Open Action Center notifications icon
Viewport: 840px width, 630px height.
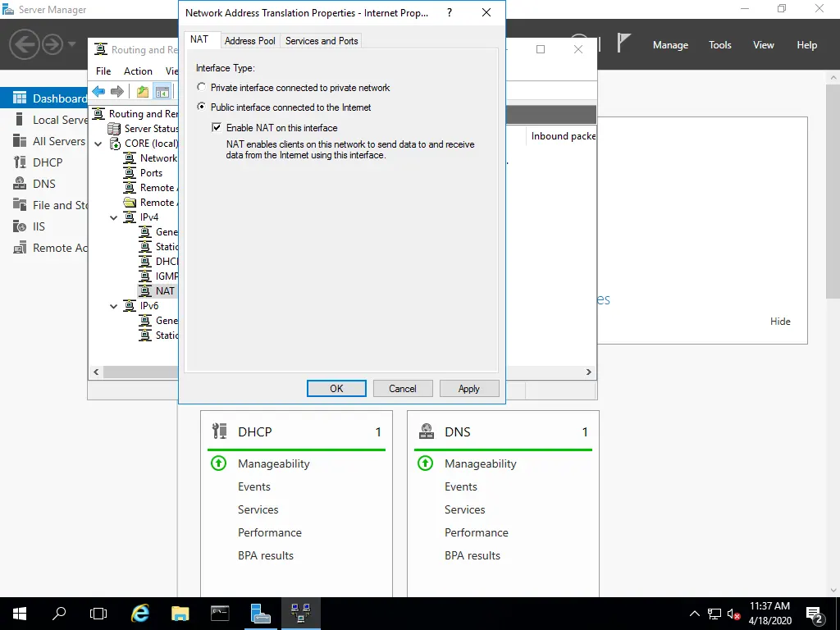[x=815, y=615]
